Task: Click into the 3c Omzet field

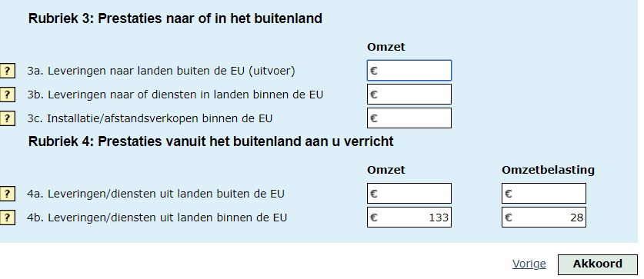Action: point(409,118)
